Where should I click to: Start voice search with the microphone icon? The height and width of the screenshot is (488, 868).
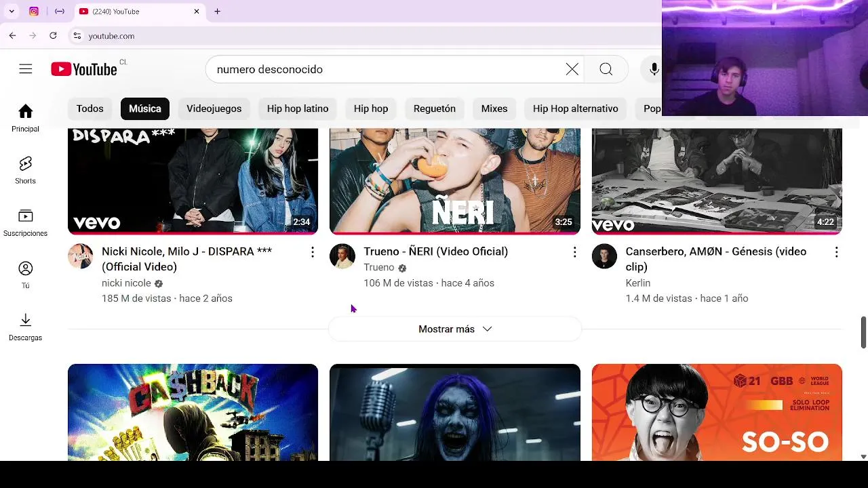654,69
